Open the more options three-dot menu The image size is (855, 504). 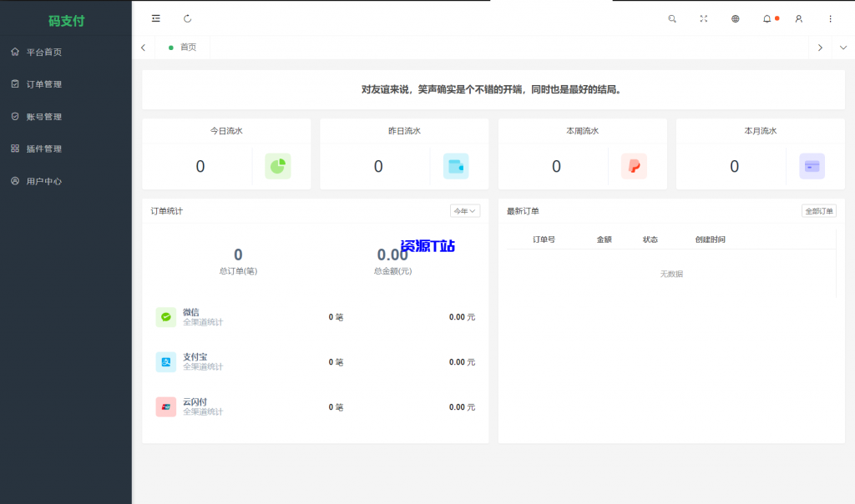tap(830, 18)
